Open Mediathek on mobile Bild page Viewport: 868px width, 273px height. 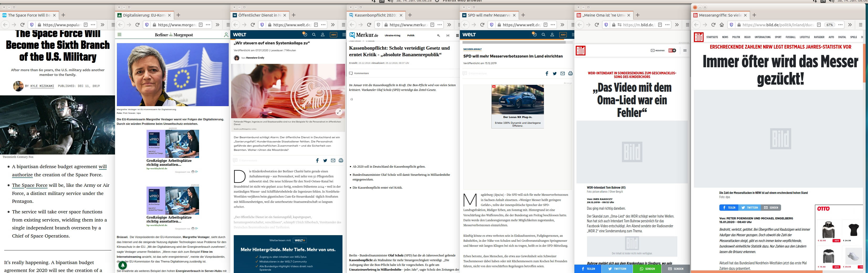point(657,50)
